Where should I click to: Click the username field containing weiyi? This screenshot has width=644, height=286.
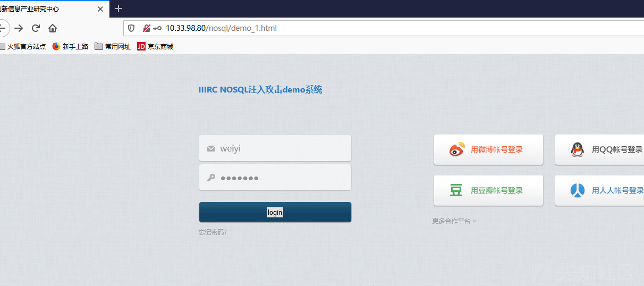pos(282,148)
